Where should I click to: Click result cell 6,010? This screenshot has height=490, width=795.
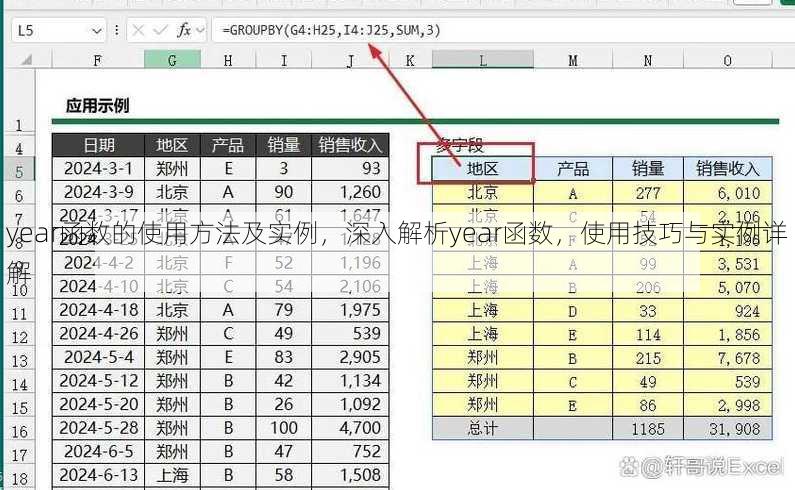click(x=728, y=193)
